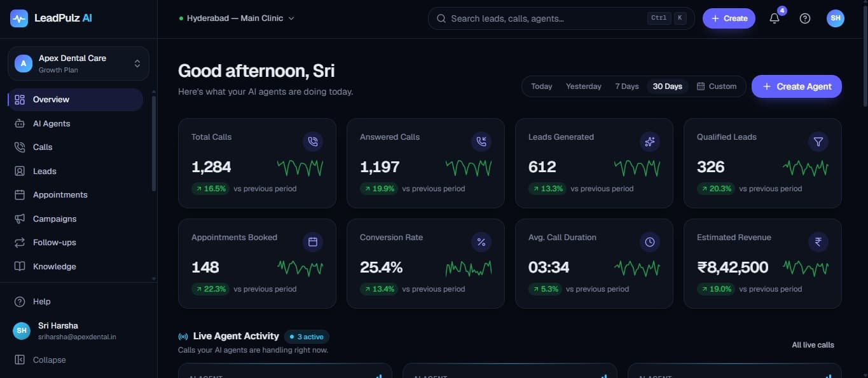Click the search magnifier icon

click(441, 18)
